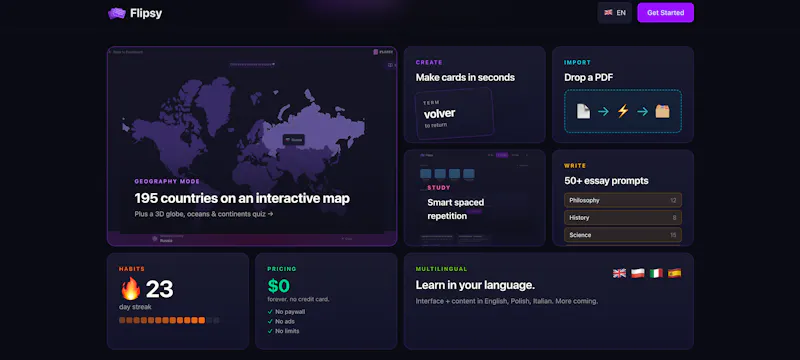
Task: Click the checkmark beside No paywall
Action: (270, 312)
